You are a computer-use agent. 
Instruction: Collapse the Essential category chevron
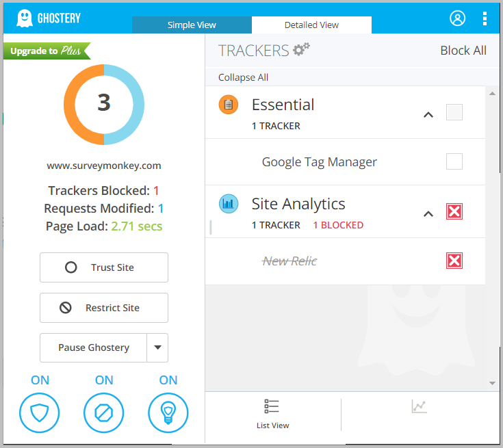click(428, 115)
